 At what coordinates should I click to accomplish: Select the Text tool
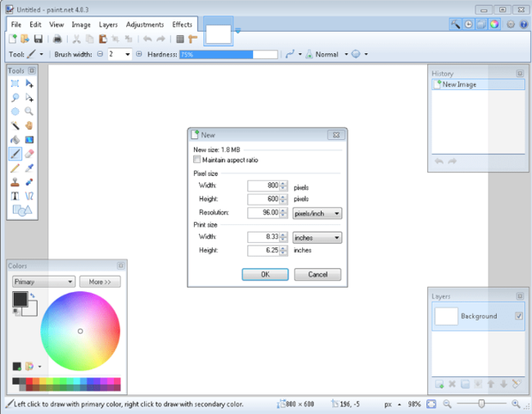click(15, 196)
